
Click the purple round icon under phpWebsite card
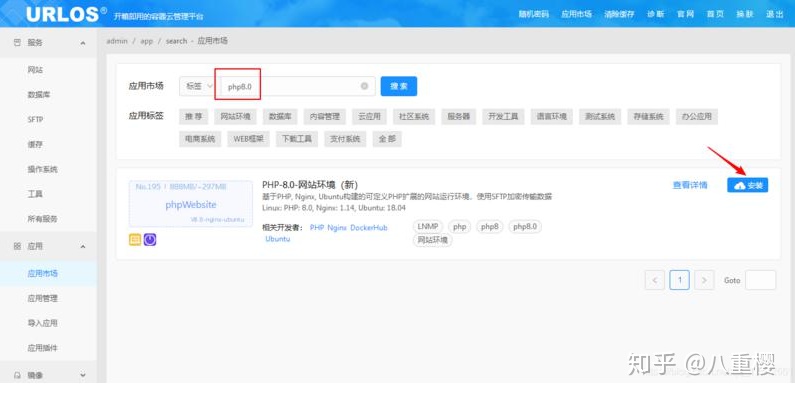(150, 240)
